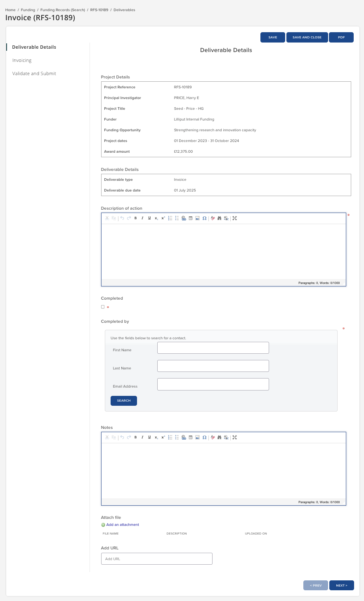This screenshot has height=601, width=364.
Task: Insert image in the Notes editor
Action: 197,438
